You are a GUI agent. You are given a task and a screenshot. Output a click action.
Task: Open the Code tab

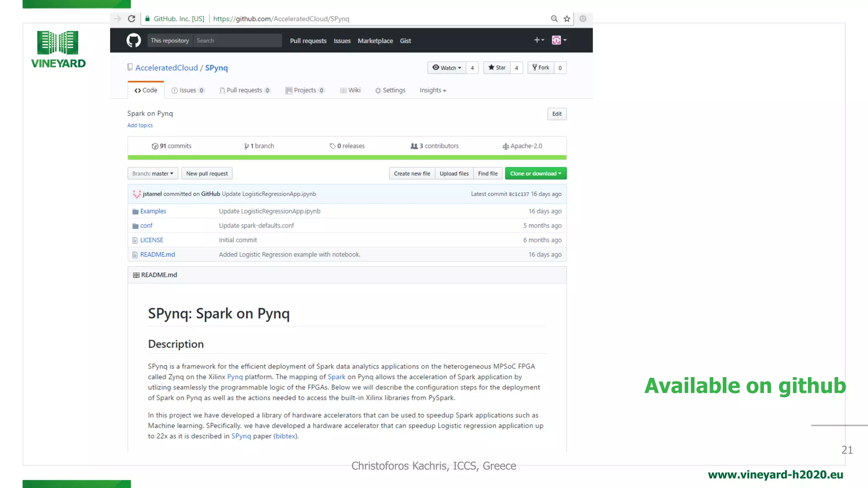(x=146, y=90)
